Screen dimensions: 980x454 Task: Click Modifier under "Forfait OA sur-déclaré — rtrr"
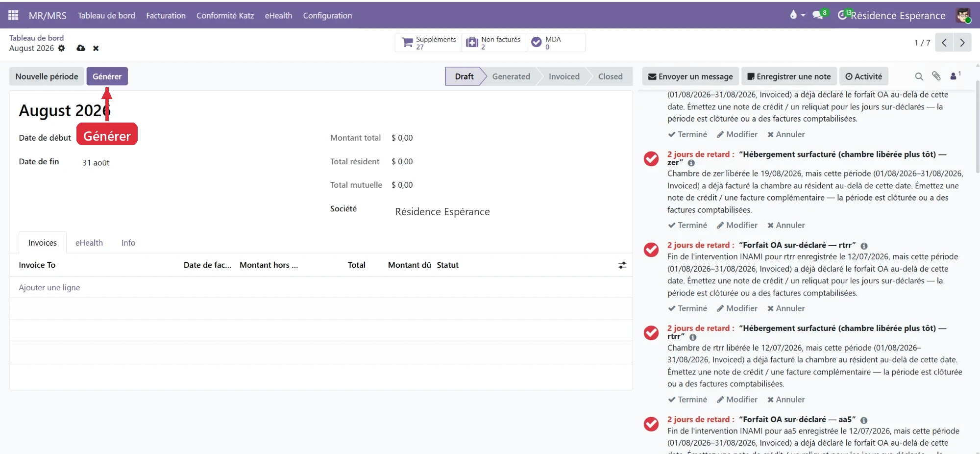click(x=737, y=308)
